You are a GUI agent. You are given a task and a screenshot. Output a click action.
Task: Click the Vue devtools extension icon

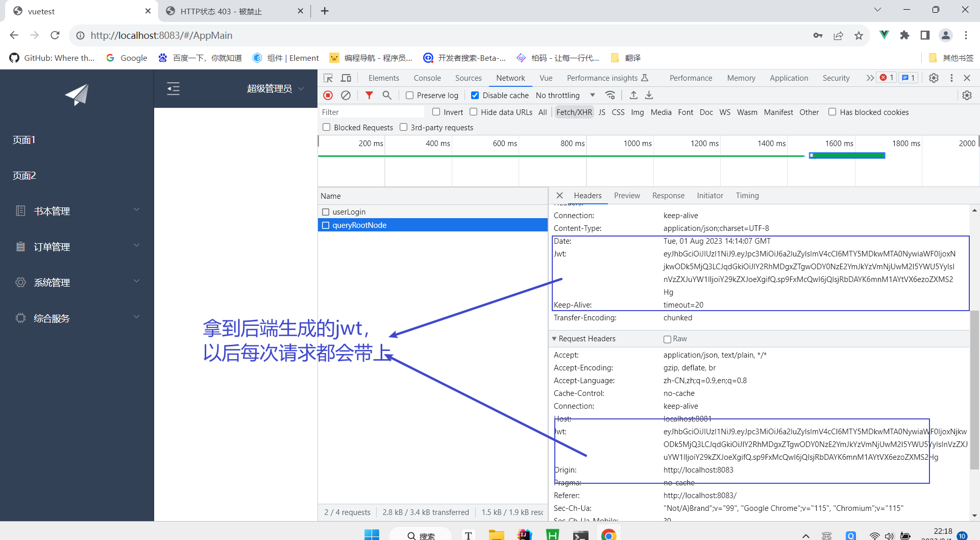click(x=884, y=35)
